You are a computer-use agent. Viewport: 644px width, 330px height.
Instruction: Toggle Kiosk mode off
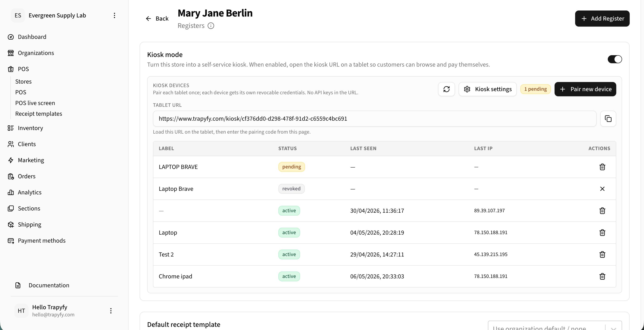point(615,59)
